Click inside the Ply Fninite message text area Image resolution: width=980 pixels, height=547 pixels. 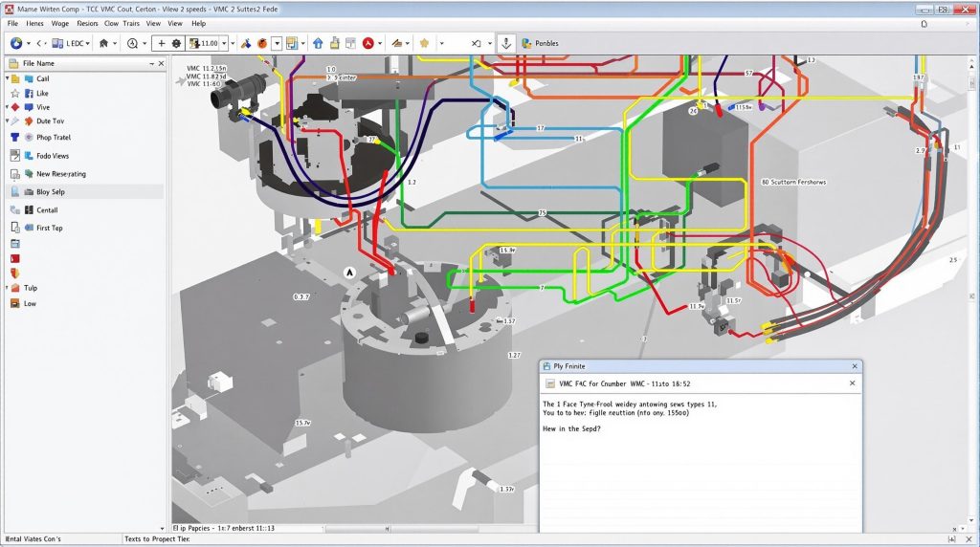click(x=701, y=478)
